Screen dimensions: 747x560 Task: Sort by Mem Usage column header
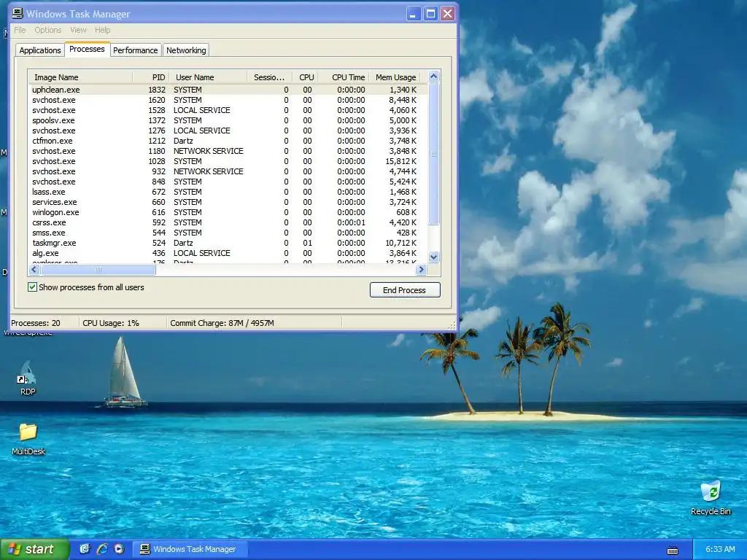coord(395,77)
